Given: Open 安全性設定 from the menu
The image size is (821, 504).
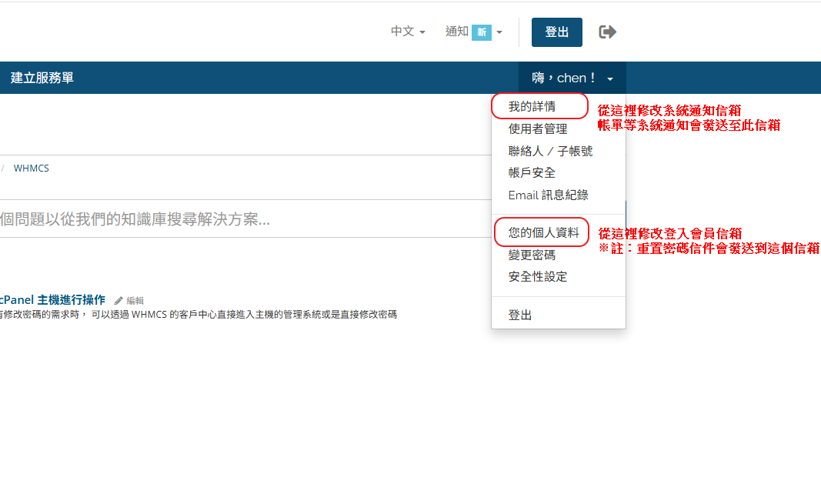Looking at the screenshot, I should (537, 276).
